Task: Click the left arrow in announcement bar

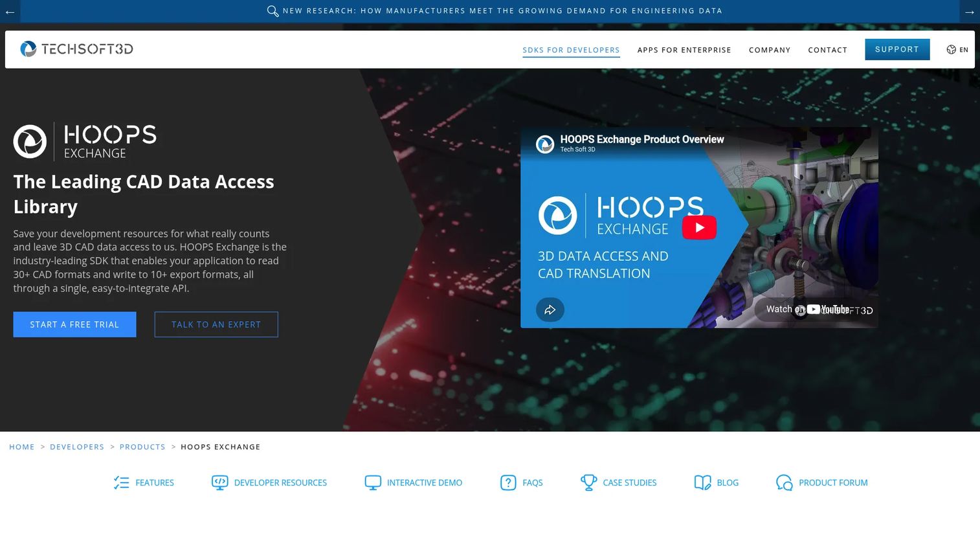Action: 10,12
